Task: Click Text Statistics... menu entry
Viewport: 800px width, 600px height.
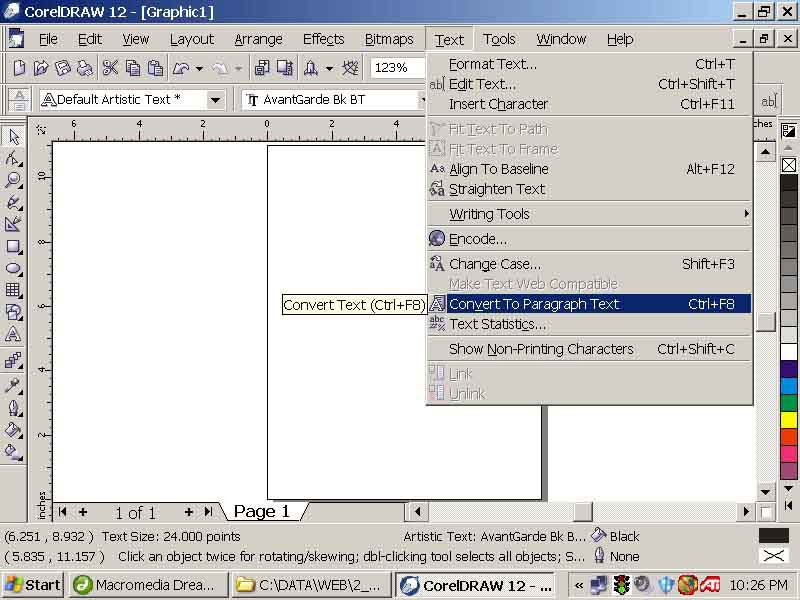Action: tap(590, 324)
